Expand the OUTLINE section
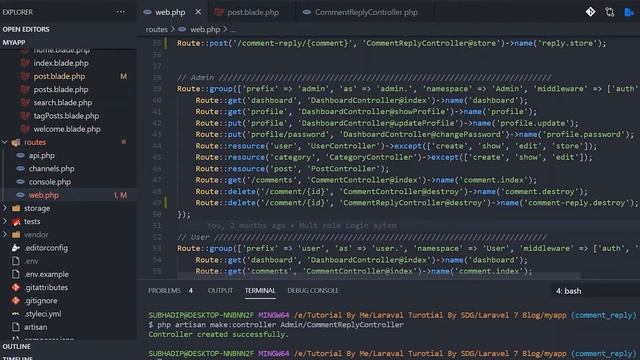640x360 pixels. click(x=16, y=347)
